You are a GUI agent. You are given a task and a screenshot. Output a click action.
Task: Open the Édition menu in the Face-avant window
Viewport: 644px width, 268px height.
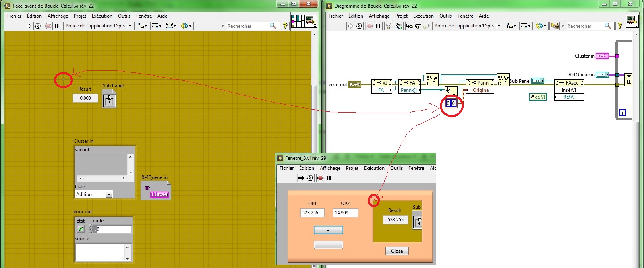[34, 16]
